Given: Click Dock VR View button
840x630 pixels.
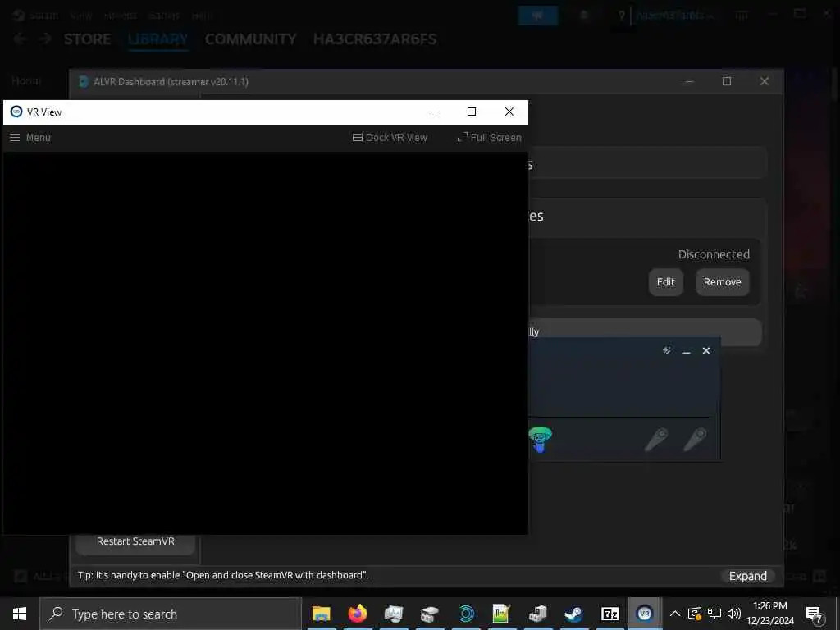Looking at the screenshot, I should [390, 138].
